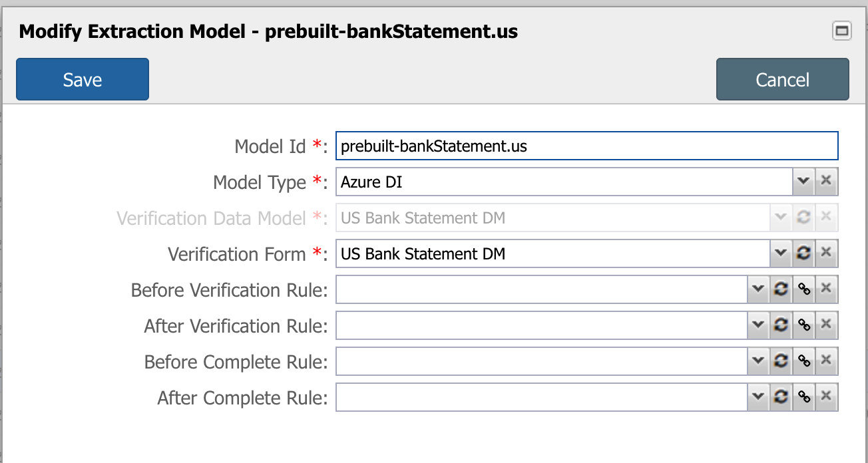The width and height of the screenshot is (868, 463).
Task: Cancel modifying the extraction model
Action: (x=783, y=79)
